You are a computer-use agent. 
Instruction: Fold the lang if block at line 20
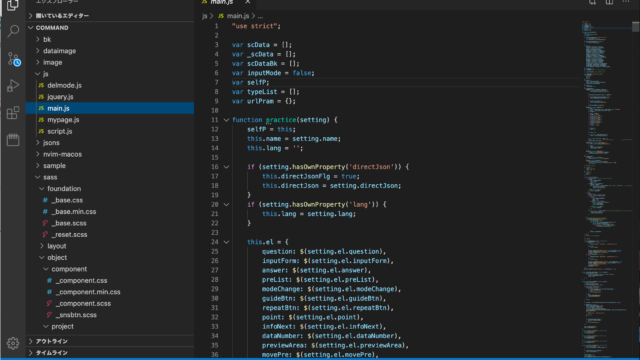coord(226,204)
